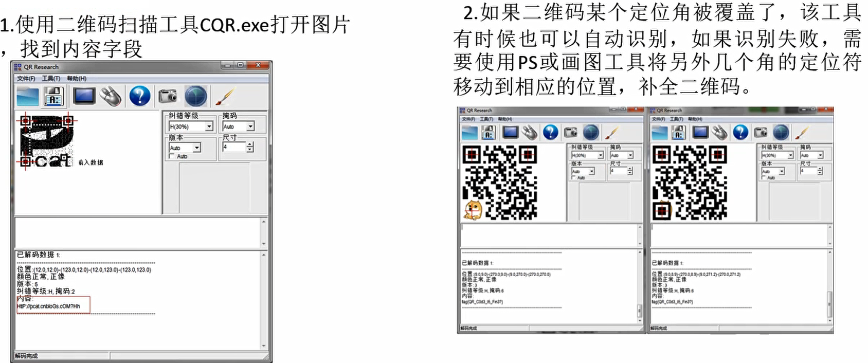The image size is (868, 363).
Task: Click monitor icon in doge-sticker QR window
Action: point(510,132)
